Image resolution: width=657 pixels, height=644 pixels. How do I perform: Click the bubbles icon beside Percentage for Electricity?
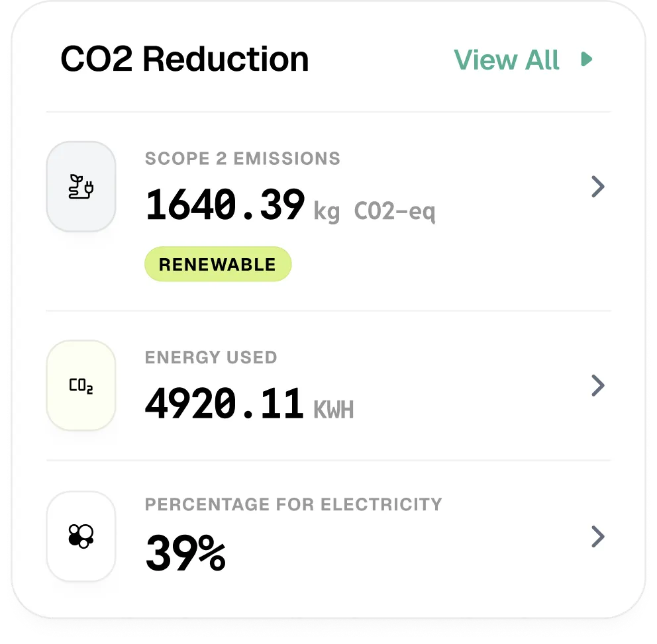coord(81,536)
